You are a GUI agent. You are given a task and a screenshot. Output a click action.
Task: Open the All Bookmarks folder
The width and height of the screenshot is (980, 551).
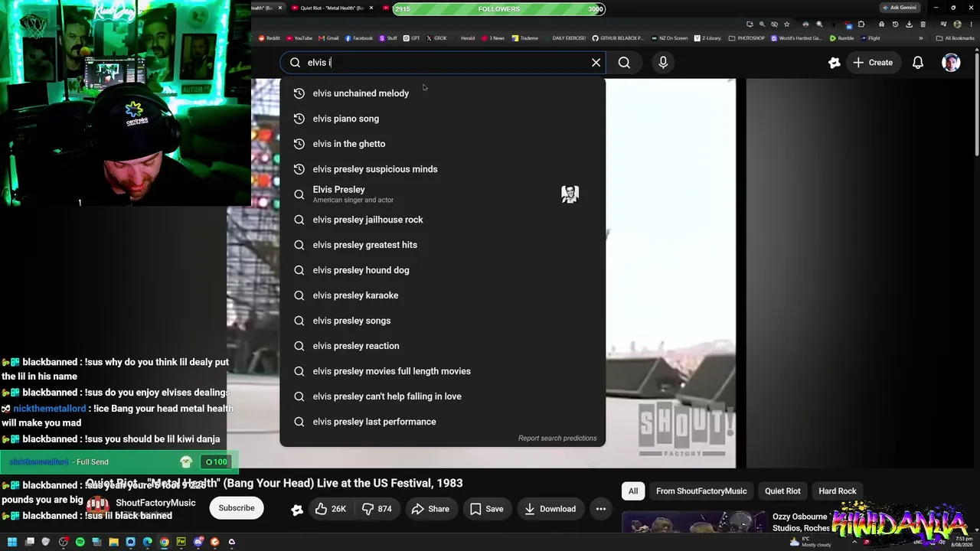pyautogui.click(x=955, y=38)
